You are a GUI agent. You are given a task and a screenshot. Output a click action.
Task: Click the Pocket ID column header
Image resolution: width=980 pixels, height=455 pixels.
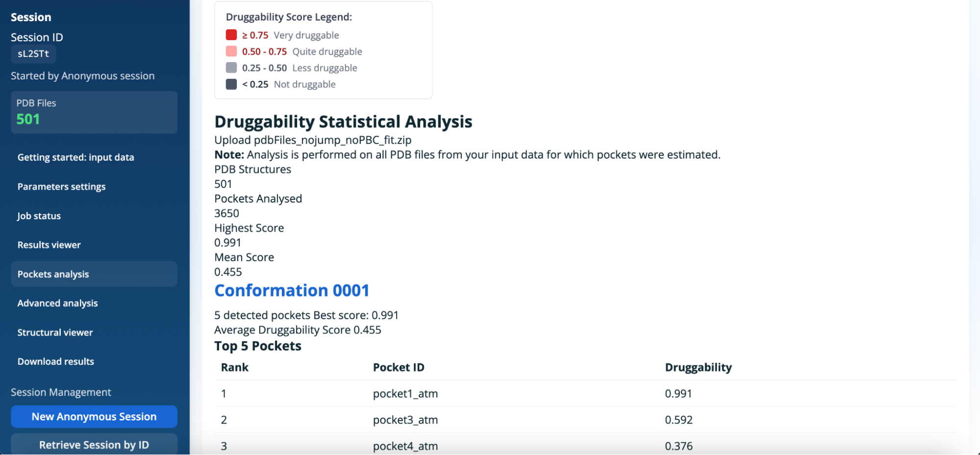click(399, 367)
